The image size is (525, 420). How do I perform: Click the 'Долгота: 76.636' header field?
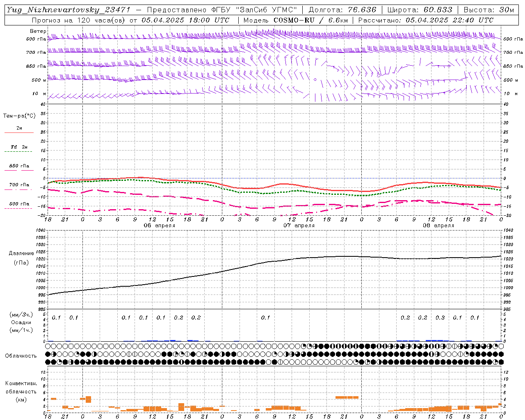pyautogui.click(x=342, y=10)
